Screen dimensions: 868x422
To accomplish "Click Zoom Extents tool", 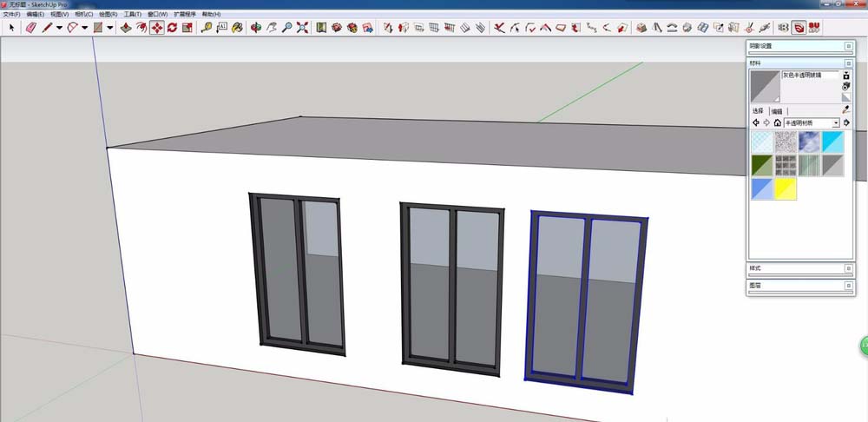I will (x=302, y=27).
